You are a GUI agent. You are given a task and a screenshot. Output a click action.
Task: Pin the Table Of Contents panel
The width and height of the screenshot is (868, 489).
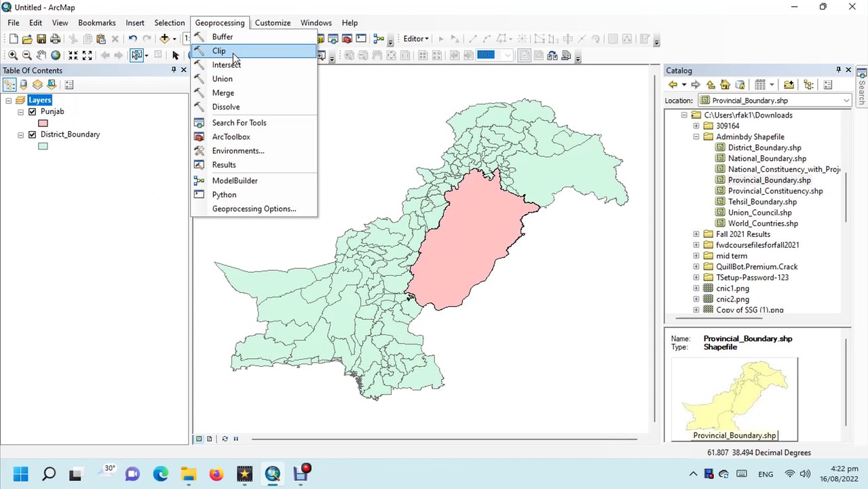click(174, 70)
